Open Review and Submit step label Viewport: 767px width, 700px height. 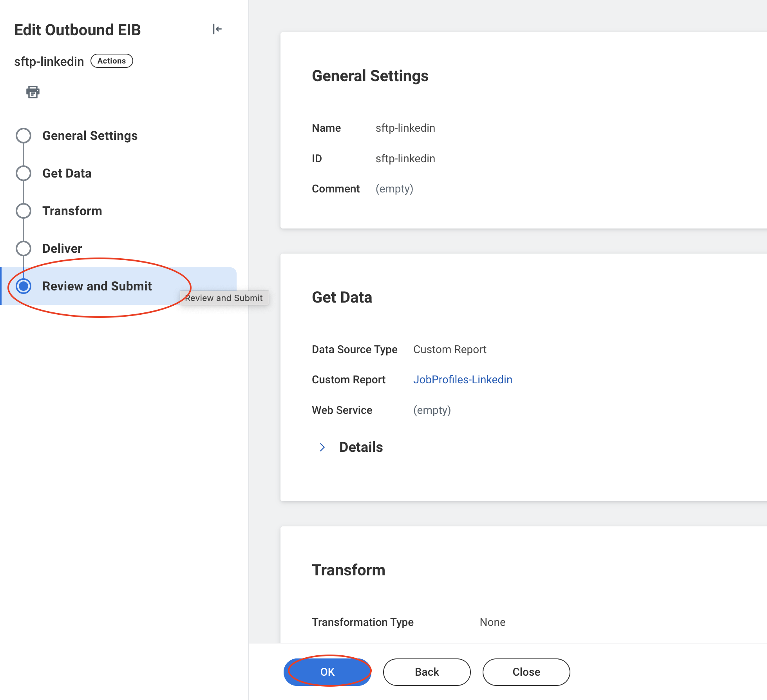(x=97, y=286)
